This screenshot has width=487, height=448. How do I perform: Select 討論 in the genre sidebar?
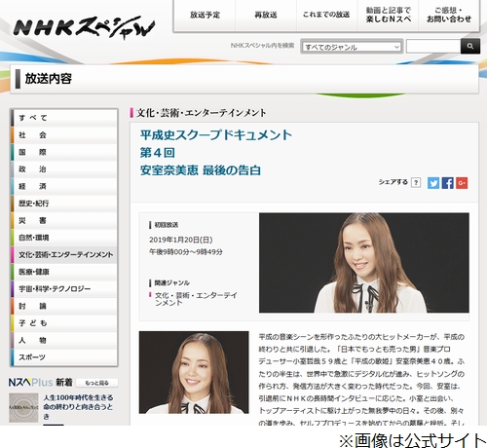[x=63, y=306]
